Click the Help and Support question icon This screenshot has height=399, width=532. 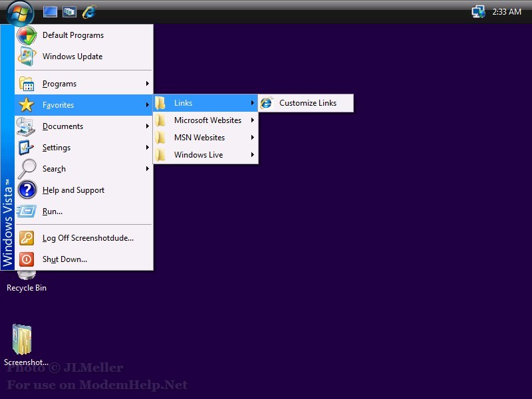click(x=27, y=190)
